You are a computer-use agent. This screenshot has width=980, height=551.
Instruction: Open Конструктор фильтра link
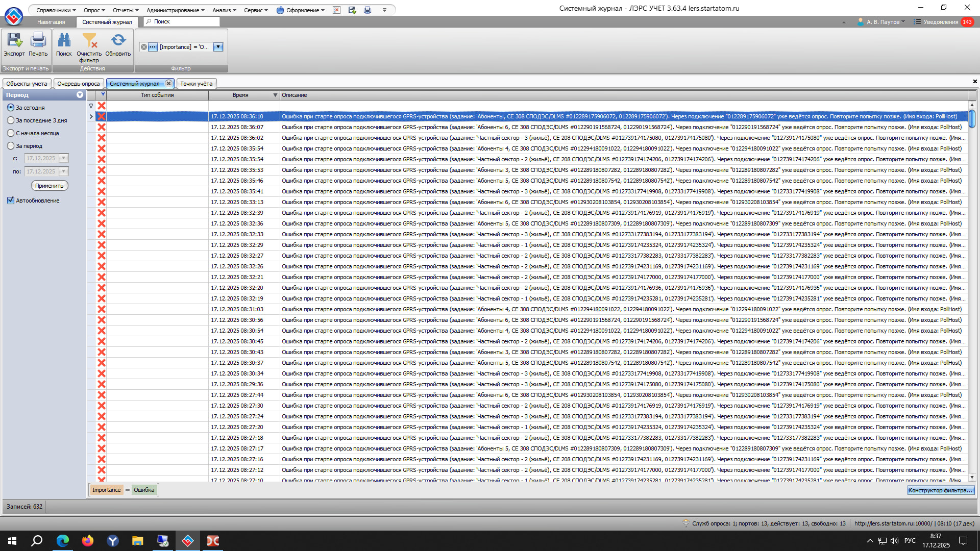click(940, 490)
